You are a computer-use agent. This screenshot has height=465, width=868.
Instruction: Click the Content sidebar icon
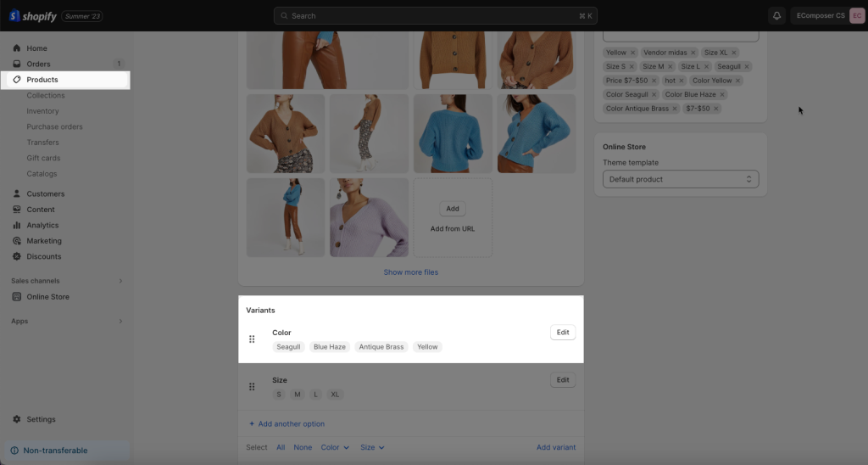point(17,210)
